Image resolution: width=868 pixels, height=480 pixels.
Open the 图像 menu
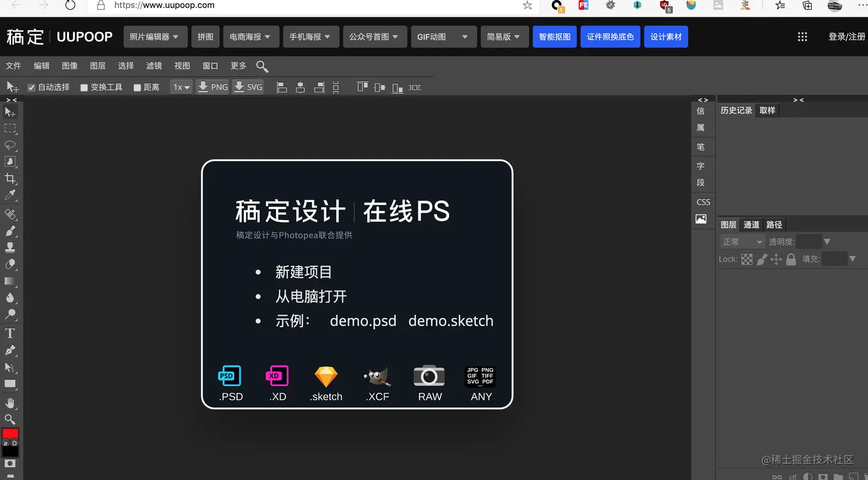[69, 66]
